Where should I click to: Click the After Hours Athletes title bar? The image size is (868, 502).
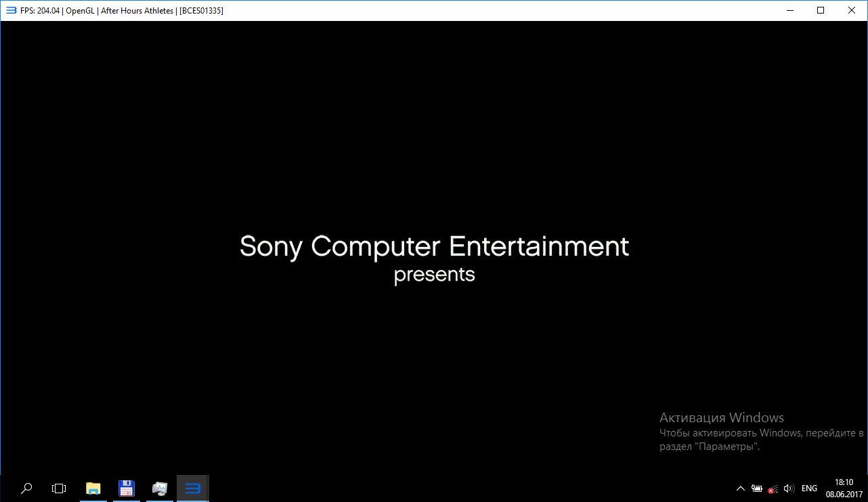(x=406, y=11)
